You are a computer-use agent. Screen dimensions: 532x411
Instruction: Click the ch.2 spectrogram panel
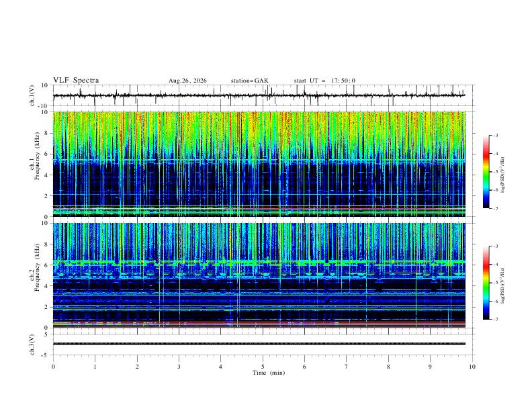pos(259,275)
